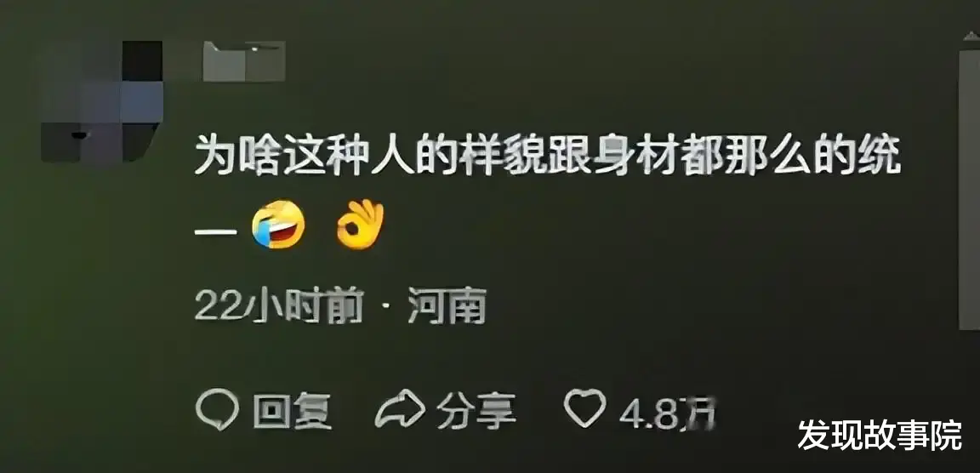
Task: Open the pixelated commenter avatar
Action: pyautogui.click(x=102, y=101)
